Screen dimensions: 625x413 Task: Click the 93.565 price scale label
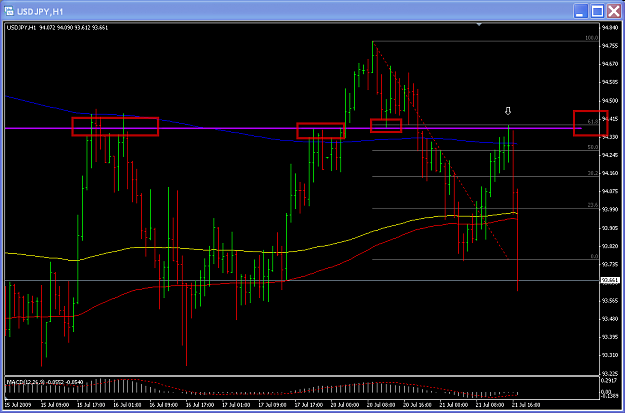[x=610, y=301]
